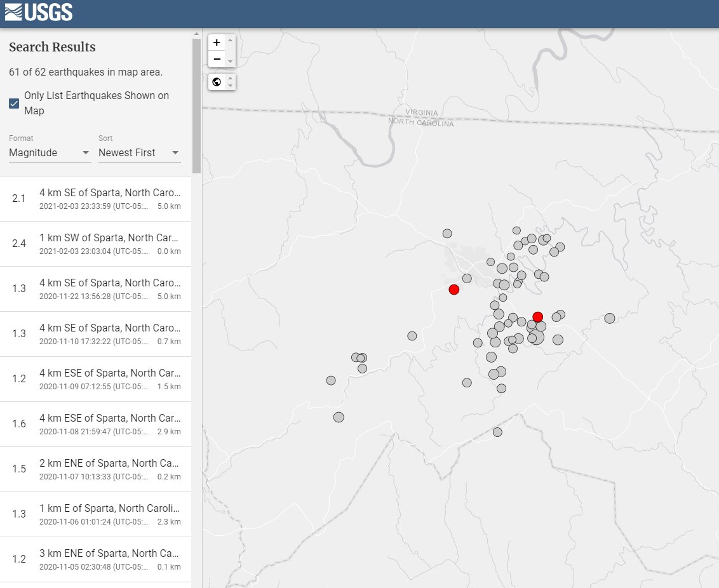Image resolution: width=719 pixels, height=588 pixels.
Task: Open the 2020-11-22 magnitude 1.3 earthquake entry
Action: (95, 289)
